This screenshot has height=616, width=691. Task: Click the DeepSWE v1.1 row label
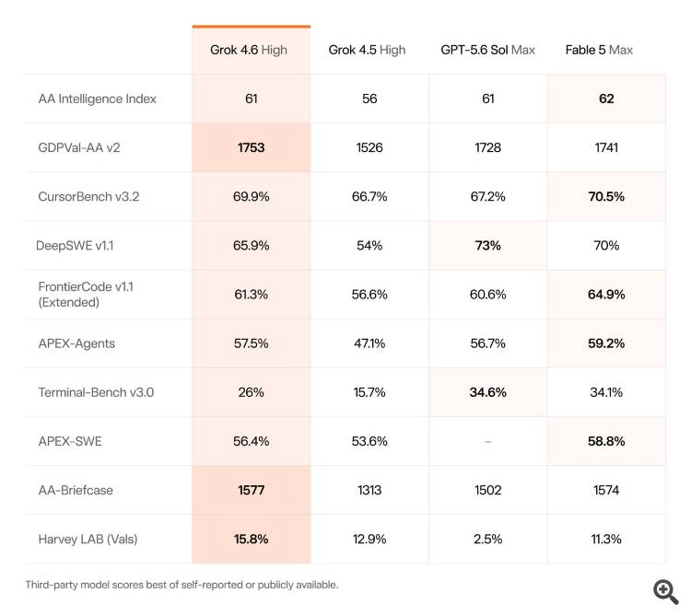75,245
